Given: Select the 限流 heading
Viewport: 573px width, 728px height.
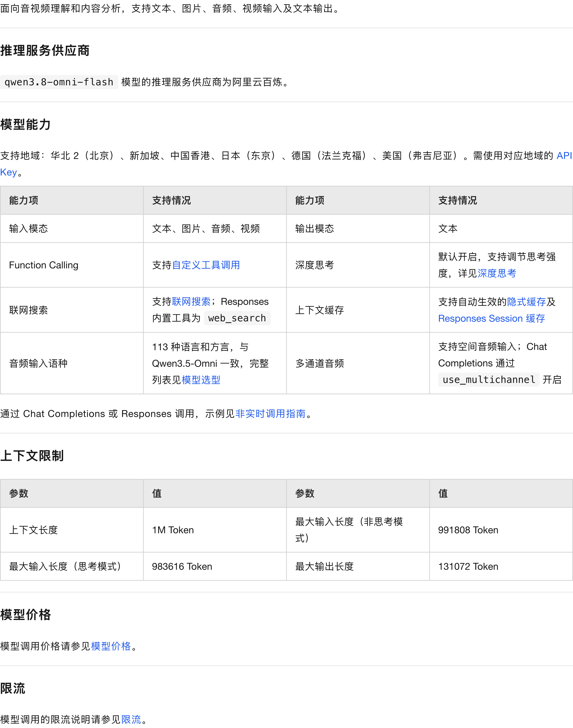Looking at the screenshot, I should click(x=13, y=688).
